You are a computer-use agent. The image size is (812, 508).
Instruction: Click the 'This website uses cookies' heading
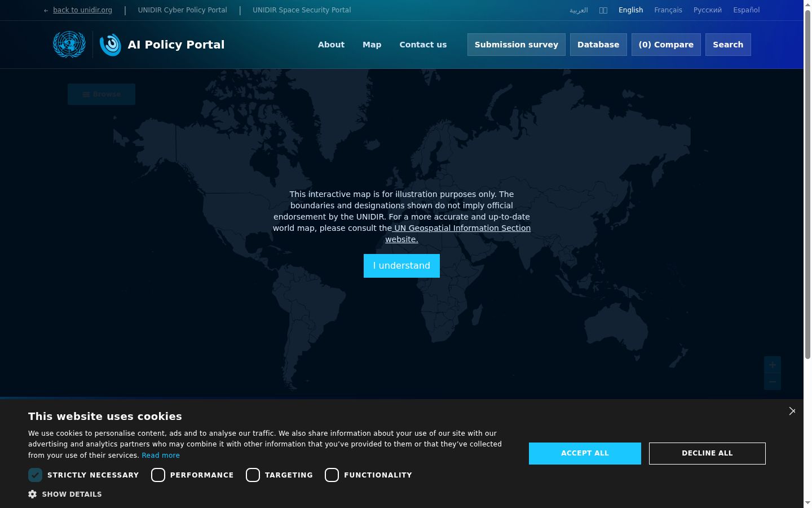105,417
